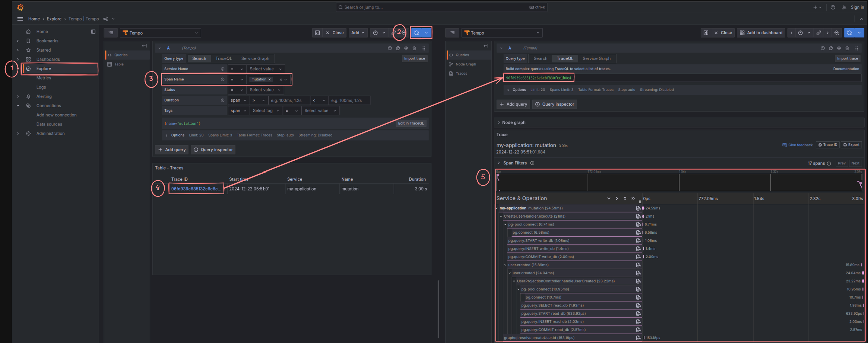
Task: Click zoom out time range icon in right pane
Action: coord(837,33)
